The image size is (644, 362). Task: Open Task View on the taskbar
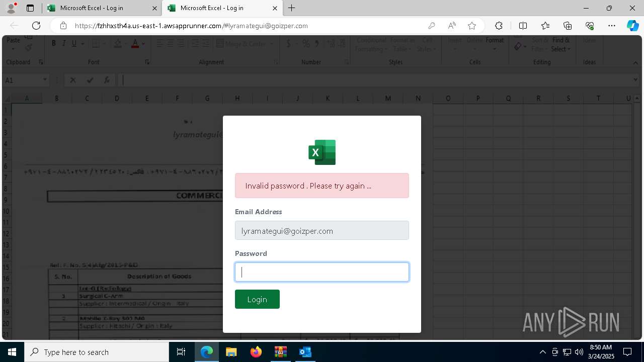pos(181,352)
